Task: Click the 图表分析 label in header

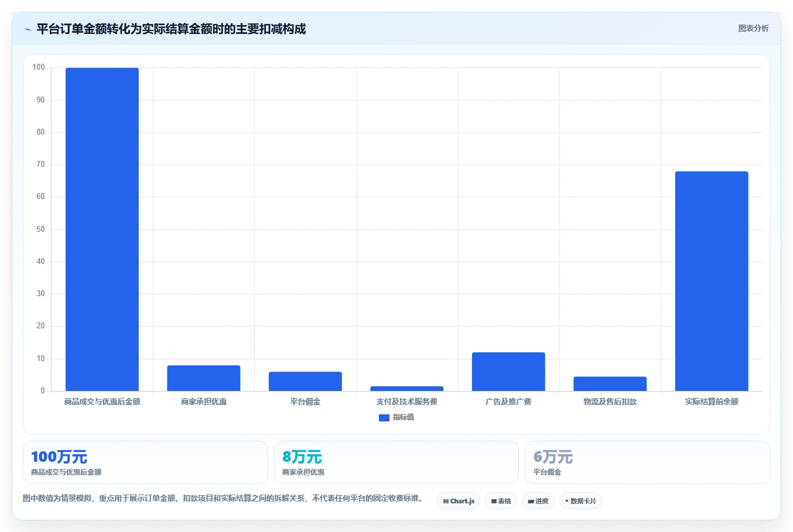Action: tap(753, 28)
